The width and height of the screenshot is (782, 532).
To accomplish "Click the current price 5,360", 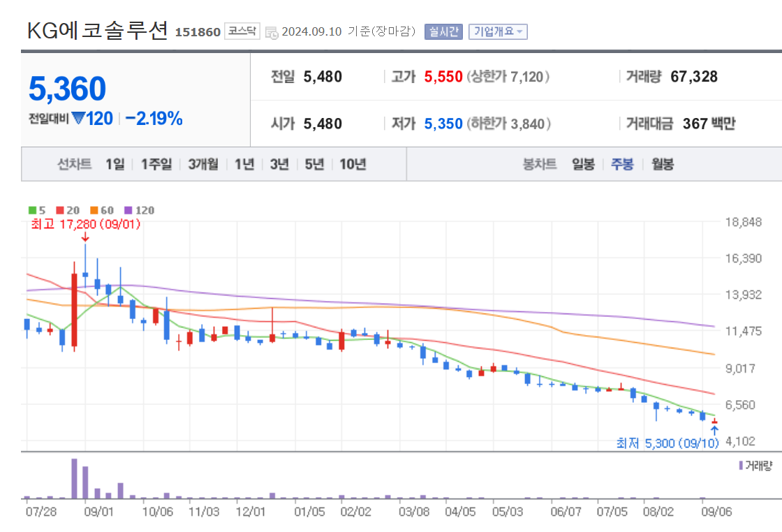I will [67, 89].
